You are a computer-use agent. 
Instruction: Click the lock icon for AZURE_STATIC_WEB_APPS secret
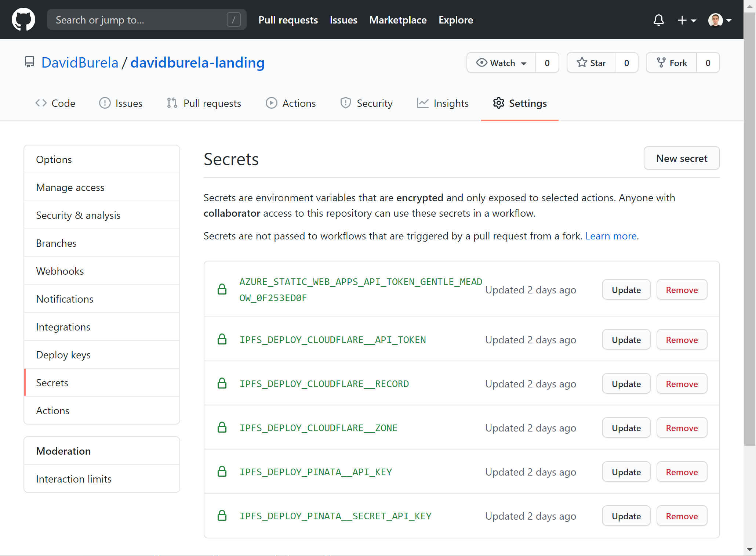[x=222, y=289]
